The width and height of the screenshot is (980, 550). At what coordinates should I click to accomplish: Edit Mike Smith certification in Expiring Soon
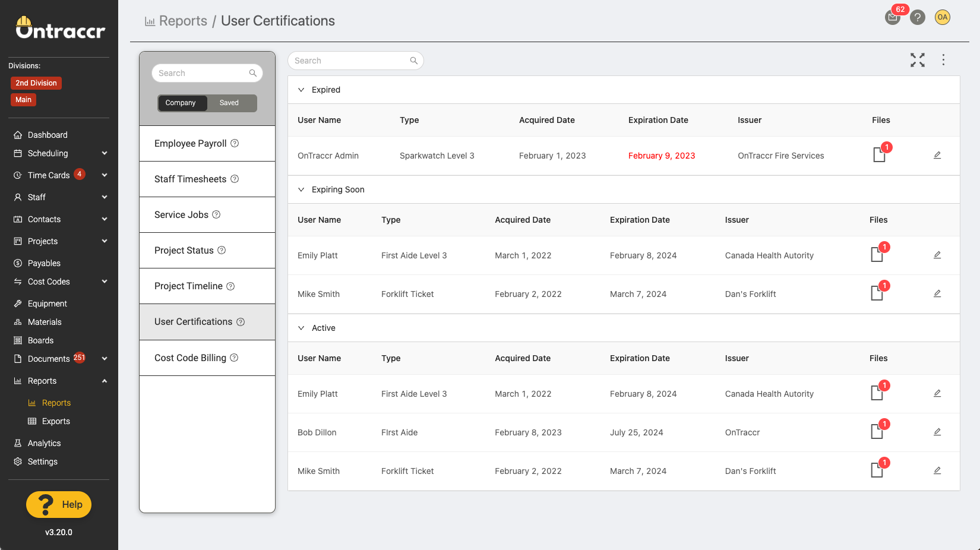[937, 293]
